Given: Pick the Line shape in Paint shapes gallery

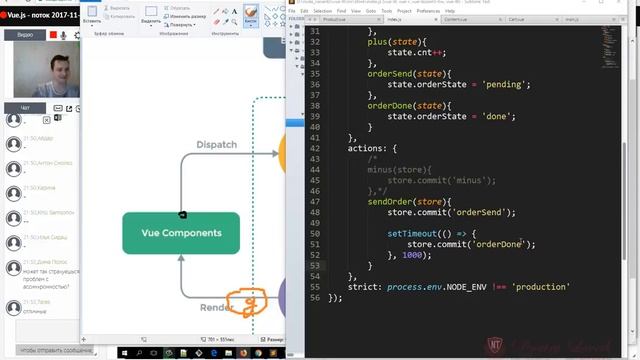Looking at the screenshot, I should 268,9.
